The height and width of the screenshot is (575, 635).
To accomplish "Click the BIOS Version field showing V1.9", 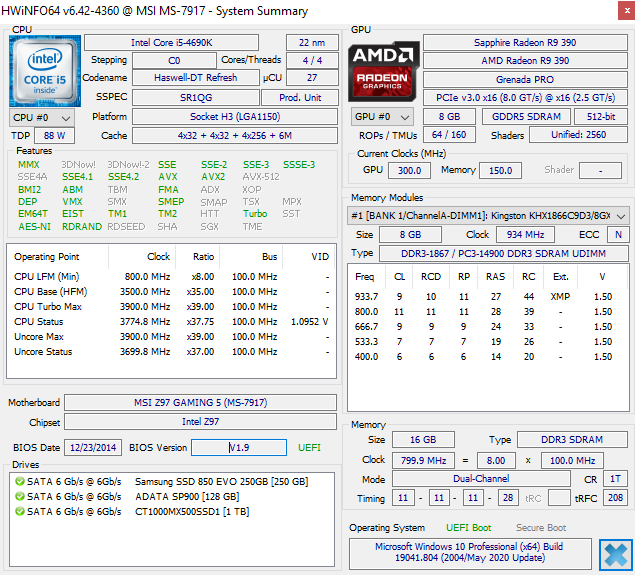I will pos(239,447).
